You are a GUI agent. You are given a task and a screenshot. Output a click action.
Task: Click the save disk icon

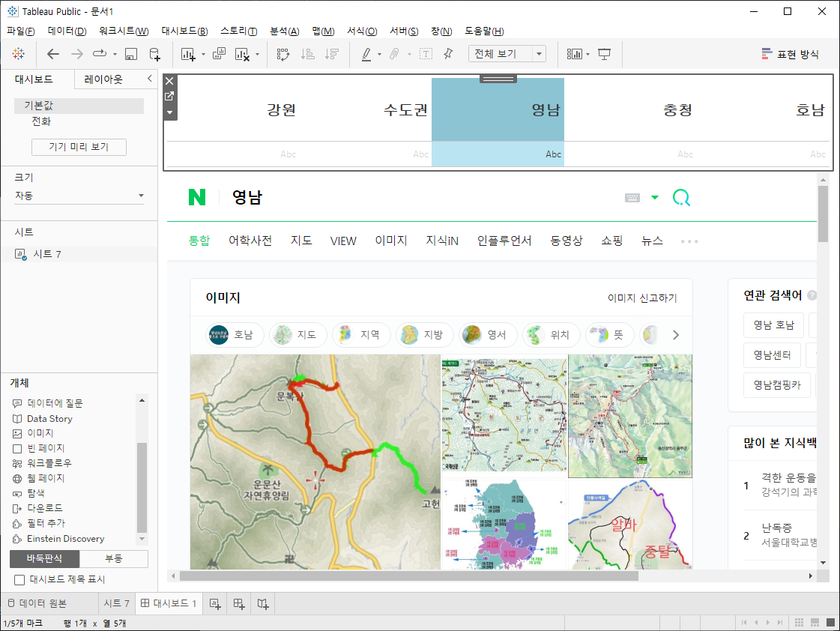tap(130, 53)
